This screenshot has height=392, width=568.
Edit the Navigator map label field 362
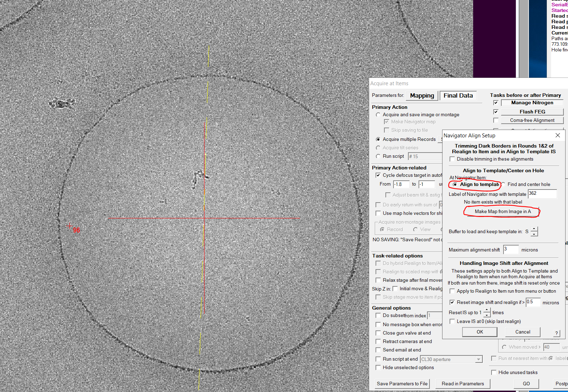pyautogui.click(x=542, y=194)
